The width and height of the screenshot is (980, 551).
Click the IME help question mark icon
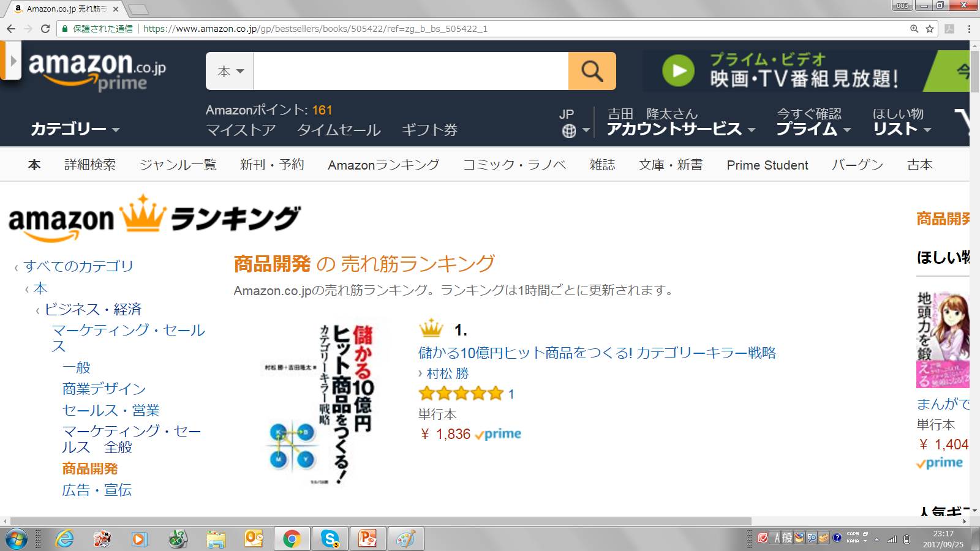837,538
